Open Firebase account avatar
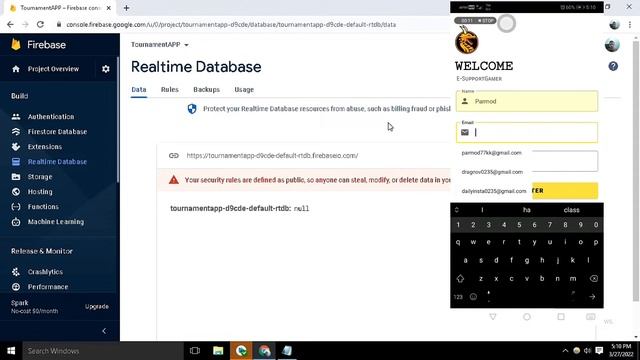This screenshot has width=640, height=360. click(x=612, y=44)
